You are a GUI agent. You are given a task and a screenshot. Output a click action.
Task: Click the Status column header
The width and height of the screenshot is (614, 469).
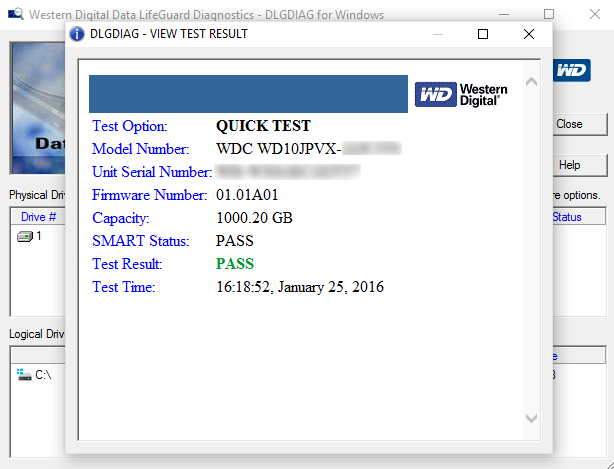click(x=579, y=217)
